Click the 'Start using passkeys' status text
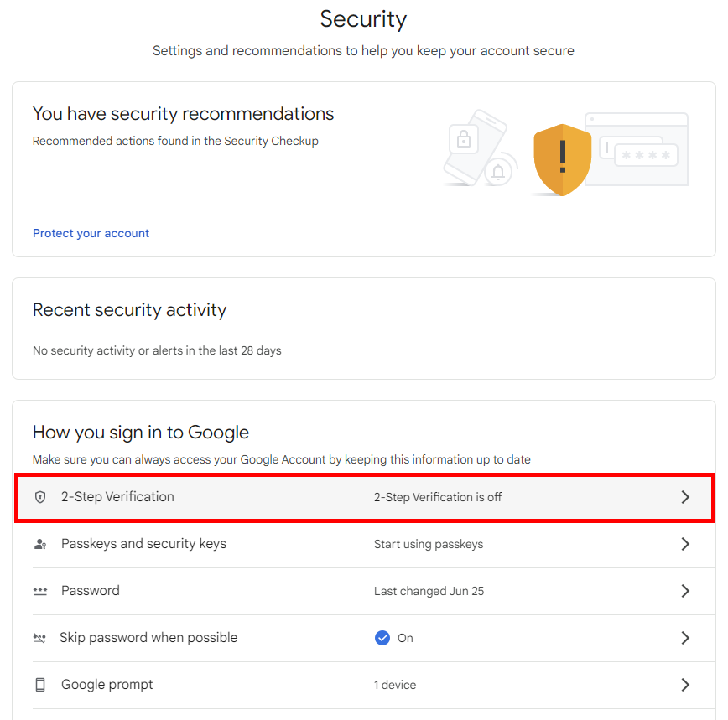Image resolution: width=728 pixels, height=720 pixels. click(429, 544)
